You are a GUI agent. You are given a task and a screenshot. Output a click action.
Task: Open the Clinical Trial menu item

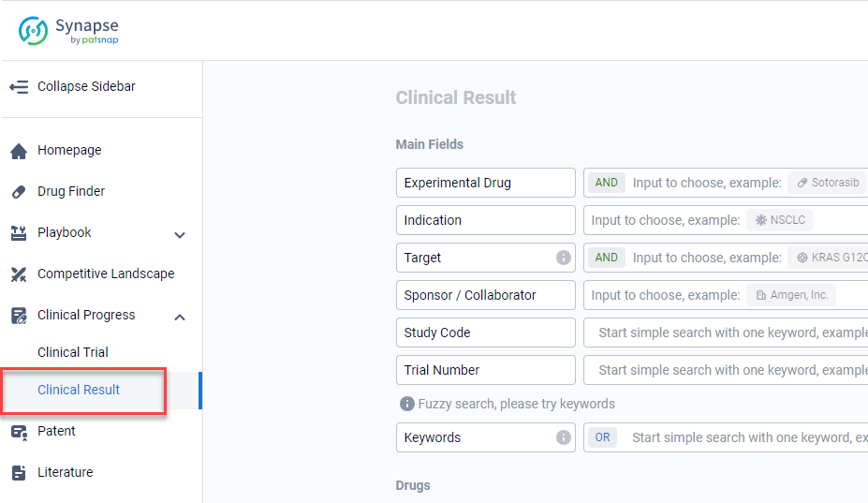tap(73, 352)
